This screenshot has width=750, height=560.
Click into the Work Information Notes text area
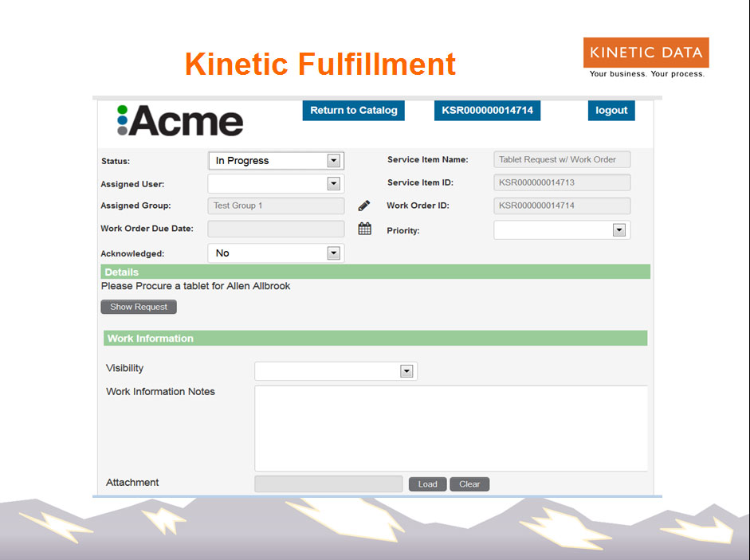click(451, 429)
